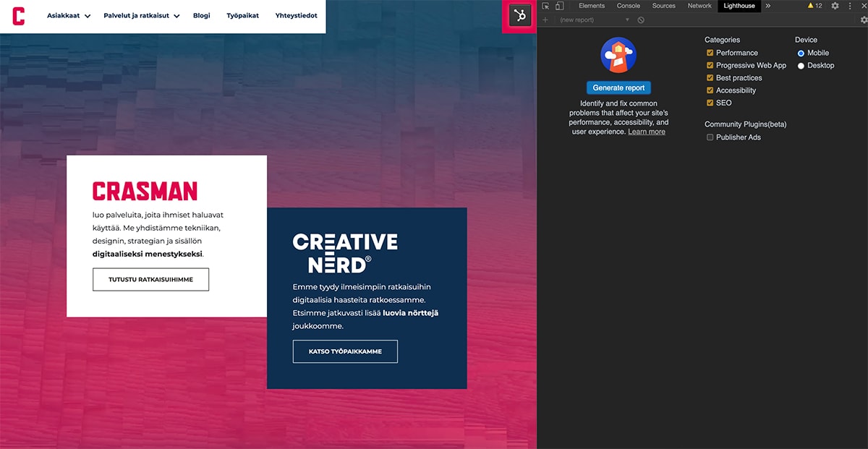Select the Lighthouse tab

coord(739,6)
